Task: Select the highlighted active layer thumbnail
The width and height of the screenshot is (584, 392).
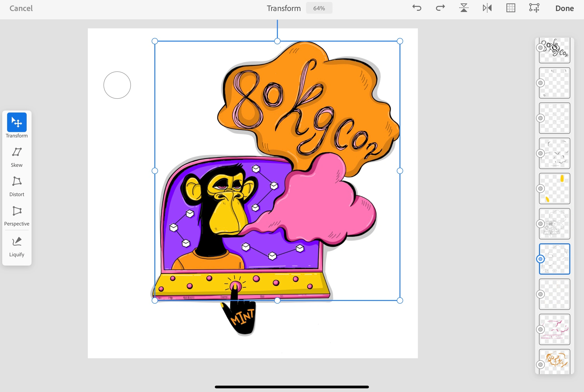Action: click(554, 259)
